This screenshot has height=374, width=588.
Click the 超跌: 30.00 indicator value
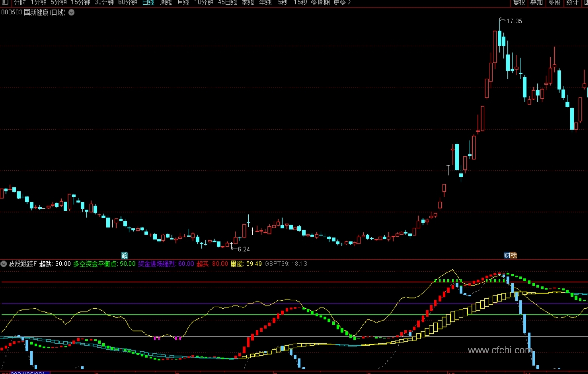[x=55, y=264]
